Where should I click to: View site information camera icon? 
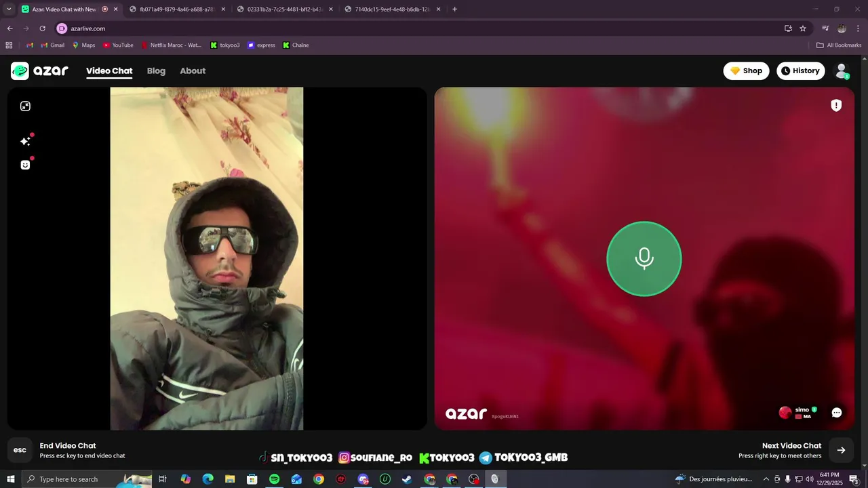(62, 28)
